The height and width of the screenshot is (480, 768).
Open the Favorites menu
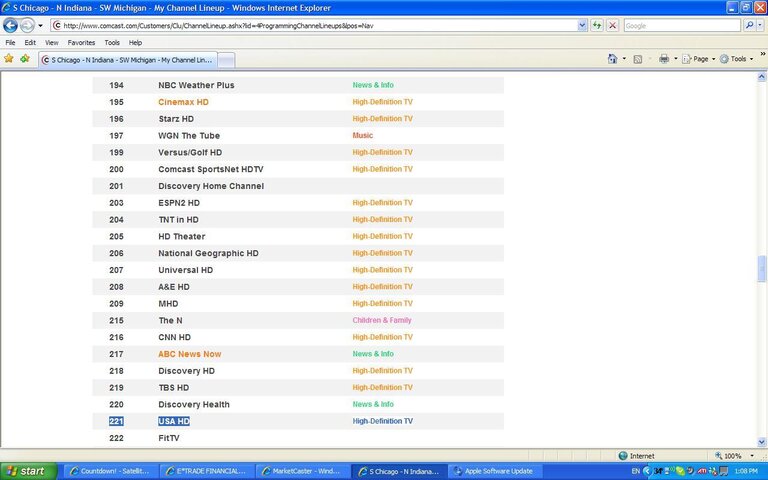(x=81, y=43)
